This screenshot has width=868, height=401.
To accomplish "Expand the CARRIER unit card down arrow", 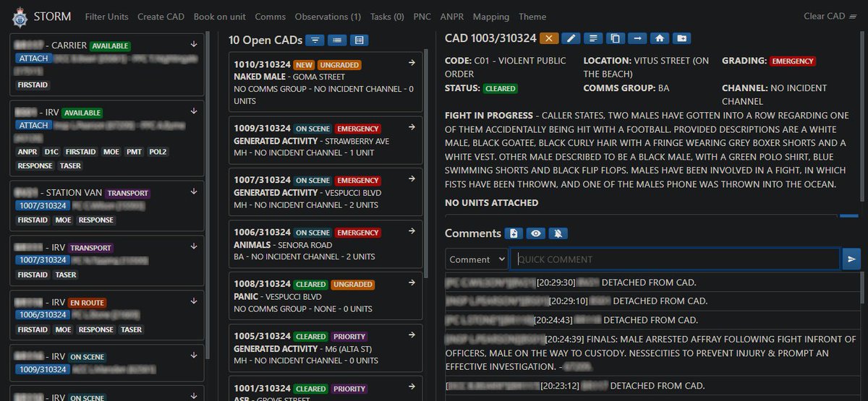I will pos(194,45).
